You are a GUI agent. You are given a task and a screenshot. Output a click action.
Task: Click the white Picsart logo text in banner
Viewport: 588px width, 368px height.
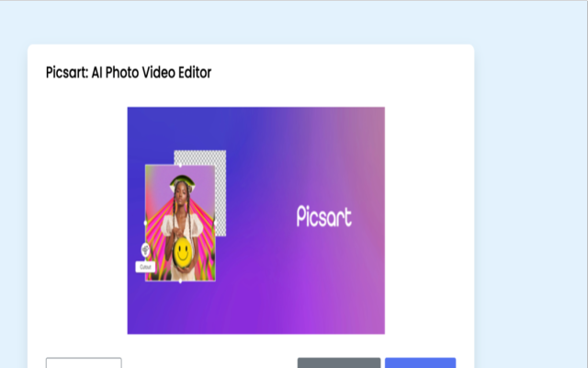tap(324, 216)
